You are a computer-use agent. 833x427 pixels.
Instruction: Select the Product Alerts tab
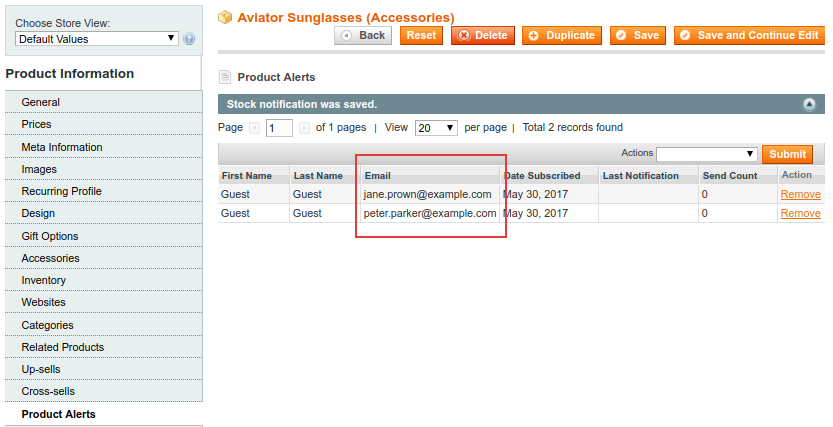point(104,414)
